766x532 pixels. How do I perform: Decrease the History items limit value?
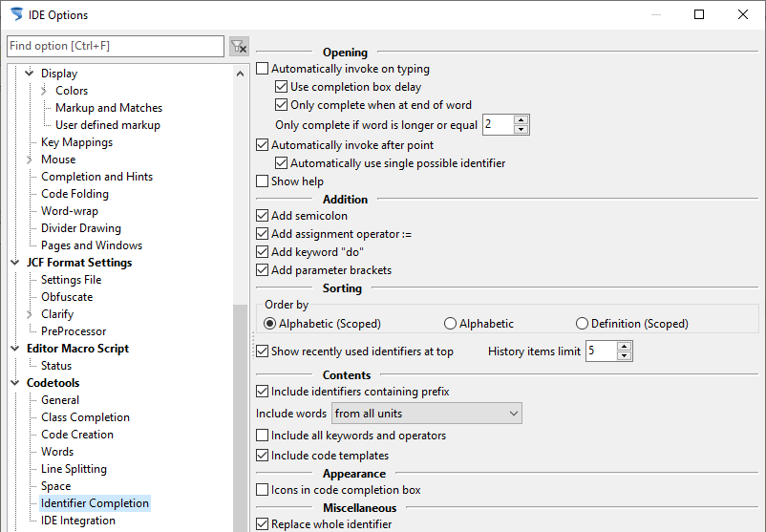pos(625,355)
